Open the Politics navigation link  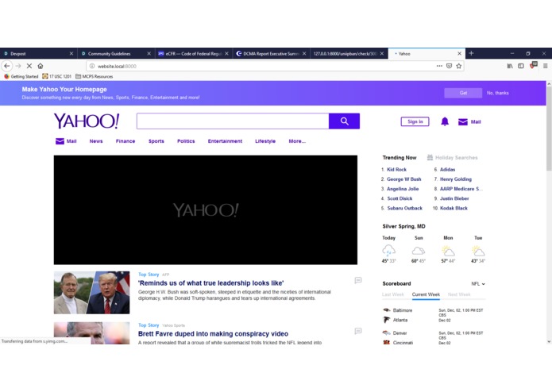point(186,141)
